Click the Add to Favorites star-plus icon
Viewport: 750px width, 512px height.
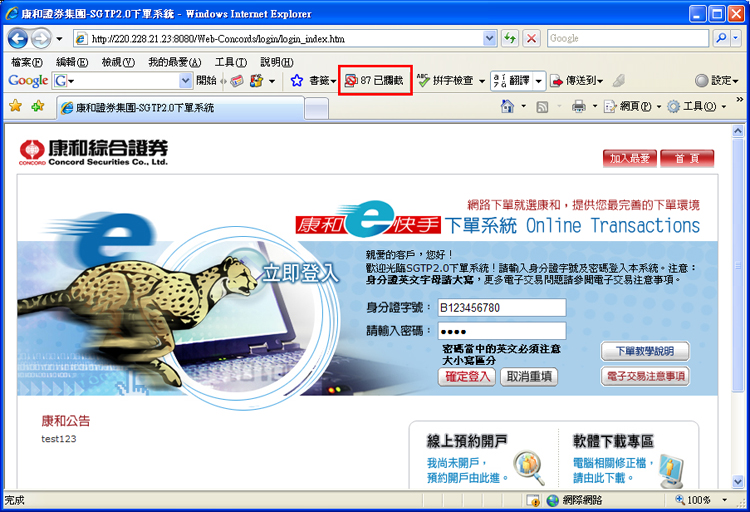coord(38,106)
